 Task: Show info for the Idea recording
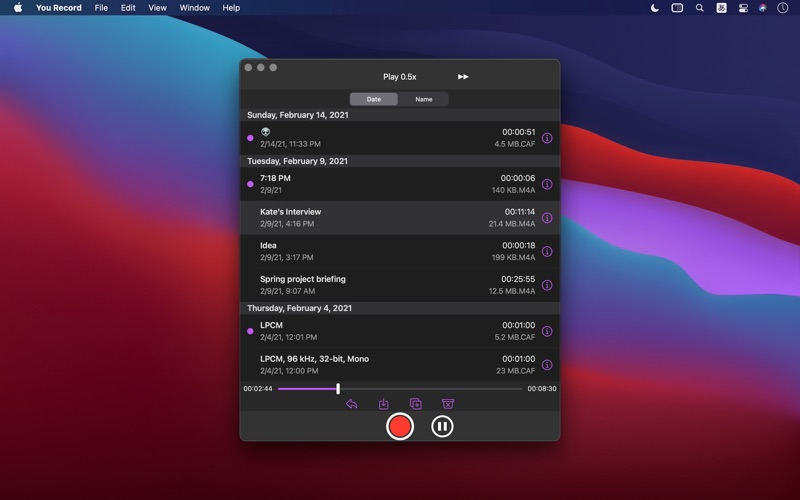tap(547, 252)
